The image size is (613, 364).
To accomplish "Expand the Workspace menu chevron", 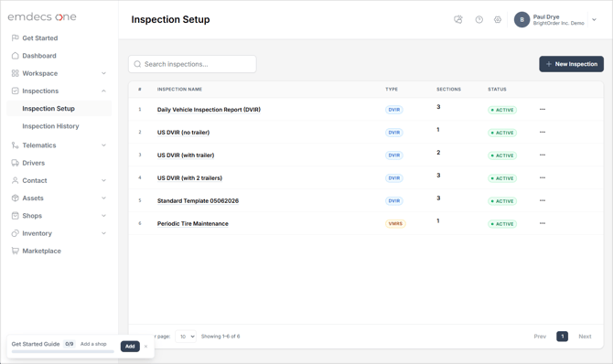I will [x=103, y=73].
